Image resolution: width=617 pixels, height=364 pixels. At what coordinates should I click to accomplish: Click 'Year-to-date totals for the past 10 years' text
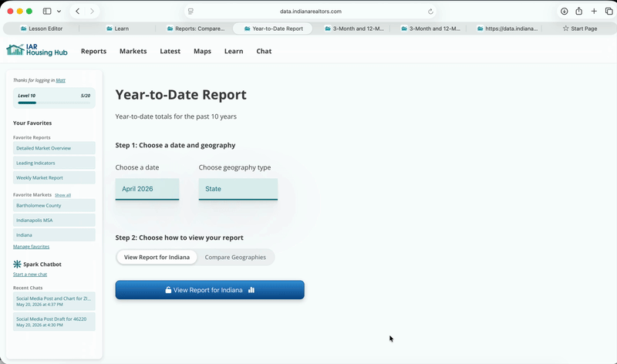click(x=176, y=116)
